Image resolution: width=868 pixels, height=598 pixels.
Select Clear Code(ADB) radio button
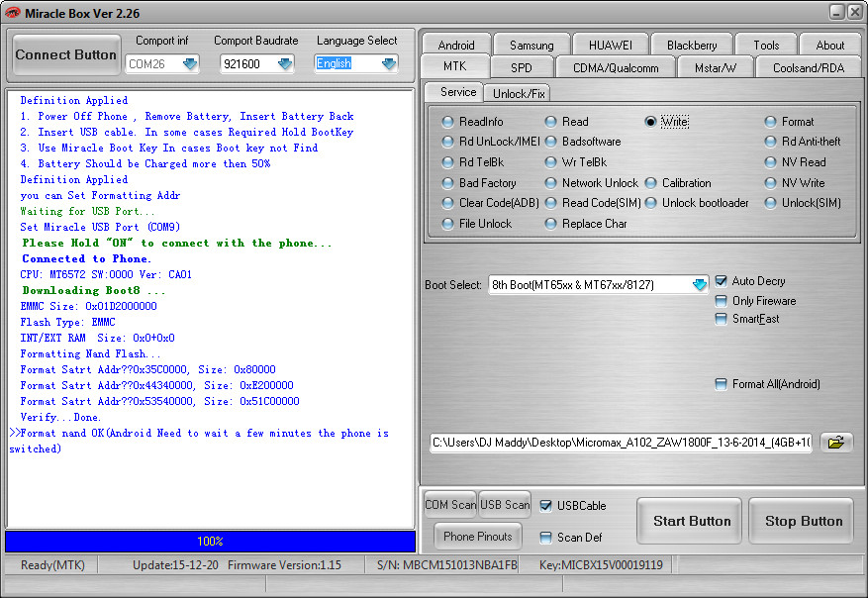447,203
